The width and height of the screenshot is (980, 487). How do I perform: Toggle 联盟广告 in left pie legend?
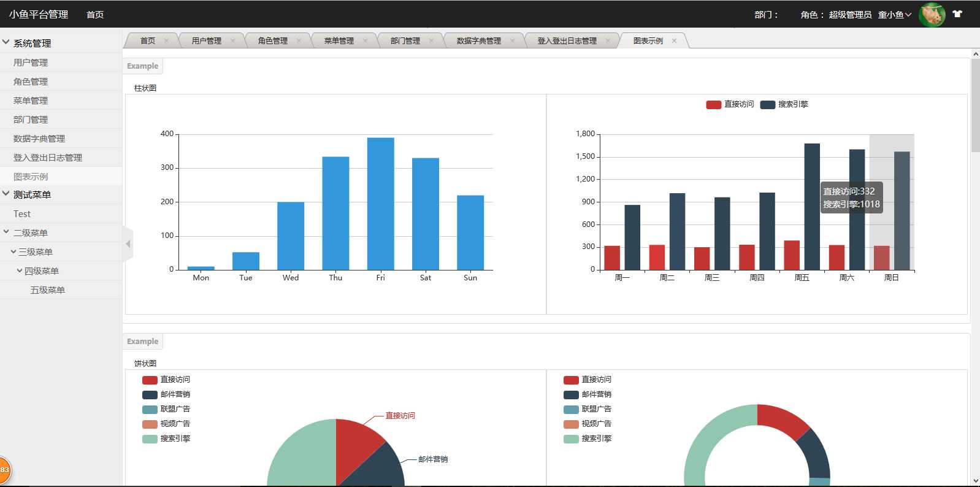tap(166, 409)
